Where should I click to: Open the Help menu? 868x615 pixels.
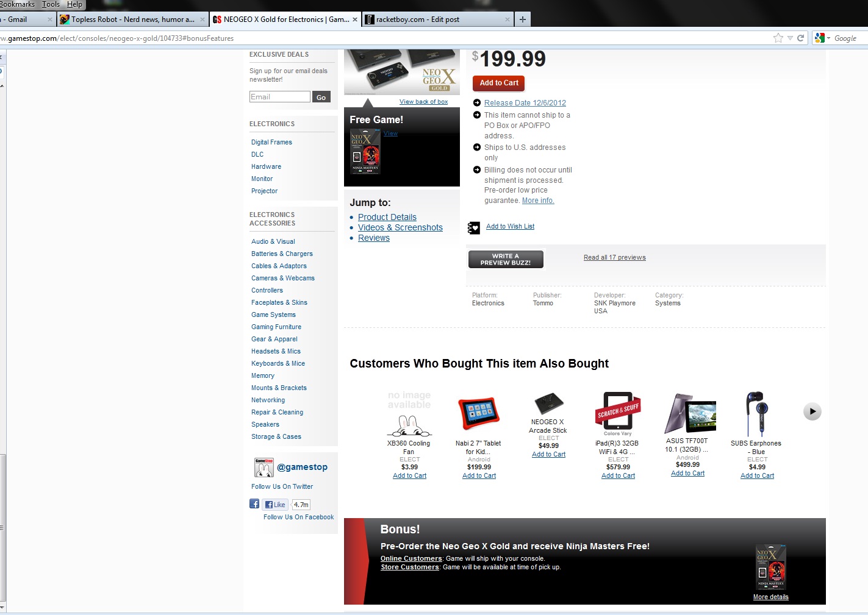click(74, 4)
